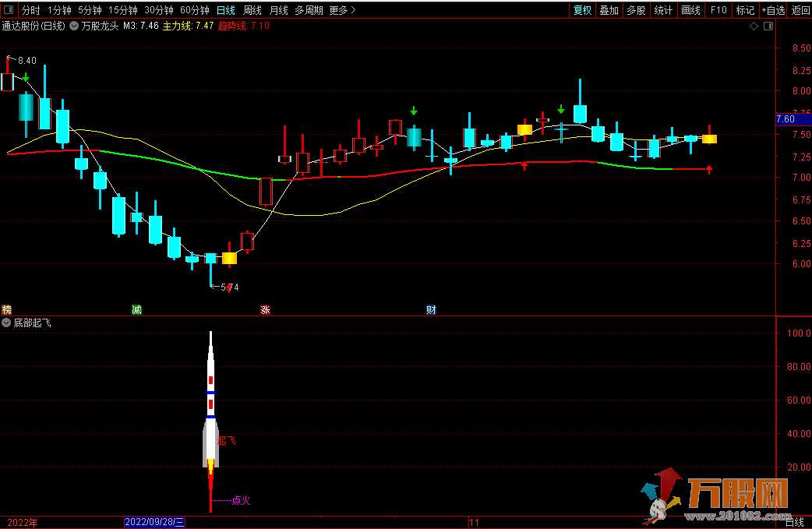Switch to 15分钟 period
The image size is (812, 529).
tap(123, 10)
